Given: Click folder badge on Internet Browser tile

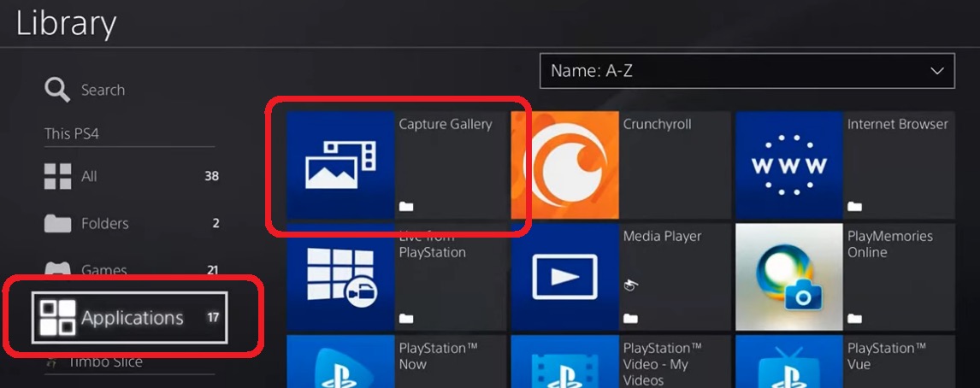Looking at the screenshot, I should 854,207.
